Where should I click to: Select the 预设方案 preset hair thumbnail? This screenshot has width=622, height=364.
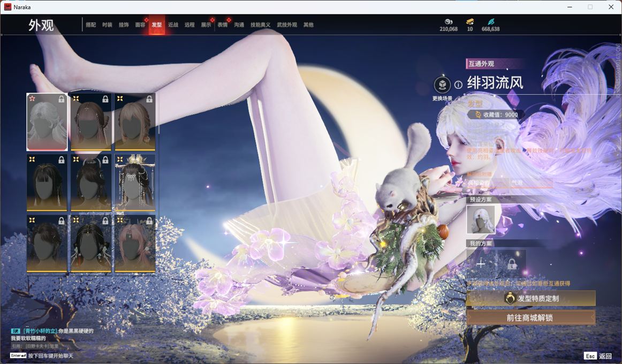point(480,219)
